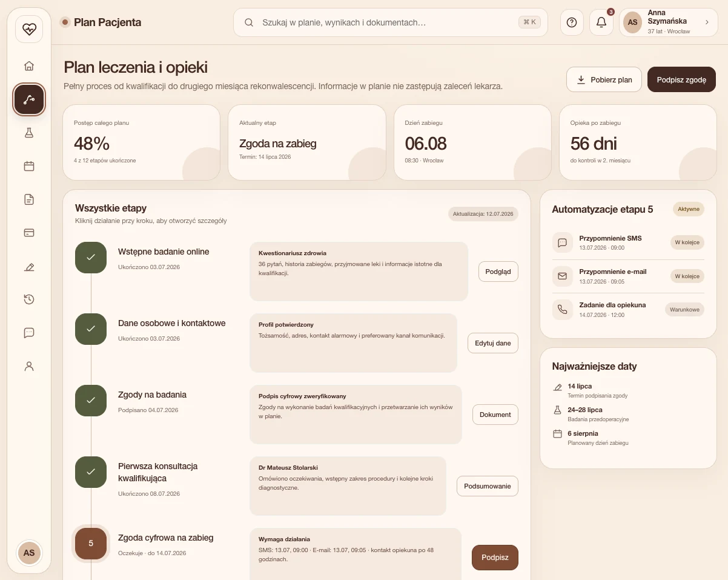
Task: Click the Automatyzacje etapu 5 heading
Action: 603,209
